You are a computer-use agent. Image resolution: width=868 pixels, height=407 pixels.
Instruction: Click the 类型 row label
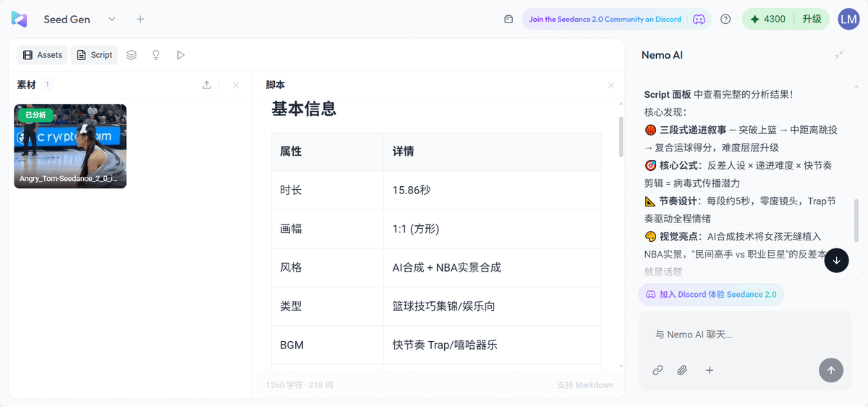[291, 306]
